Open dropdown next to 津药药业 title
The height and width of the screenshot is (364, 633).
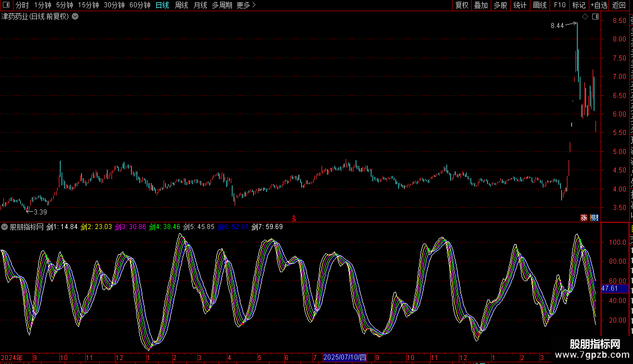[x=75, y=17]
